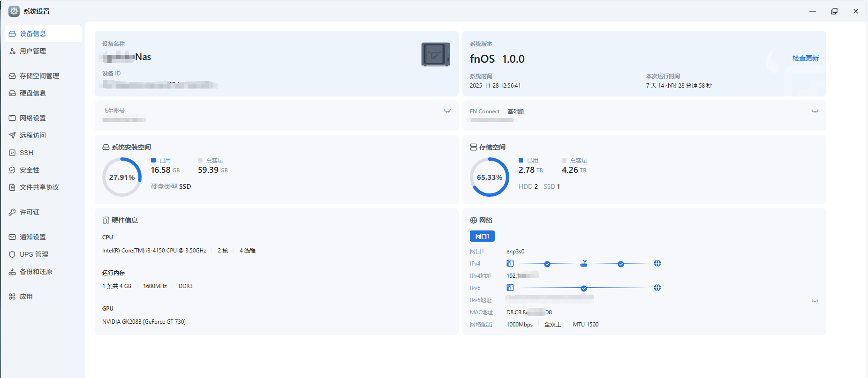Open the SSH settings page
The image size is (868, 378).
[43, 153]
